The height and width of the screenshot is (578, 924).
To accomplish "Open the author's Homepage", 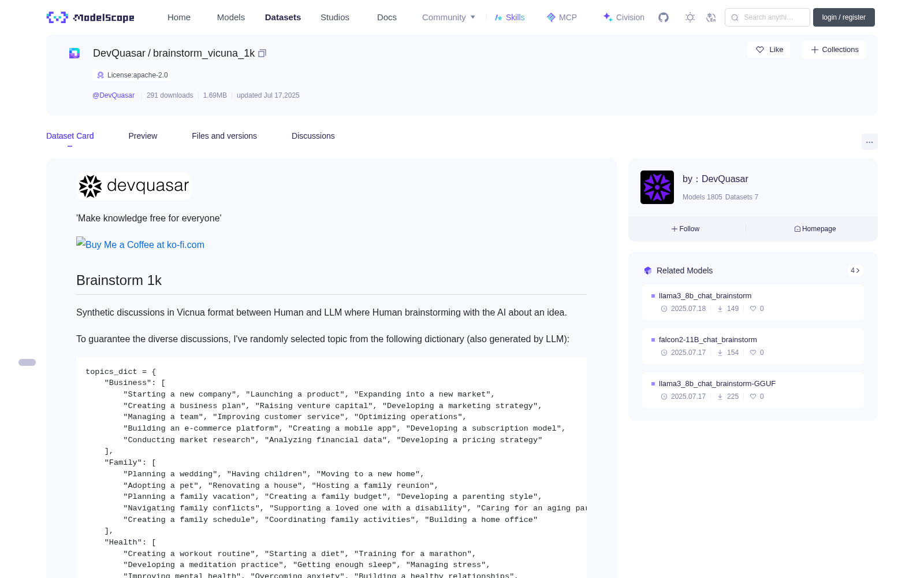I will 815,229.
